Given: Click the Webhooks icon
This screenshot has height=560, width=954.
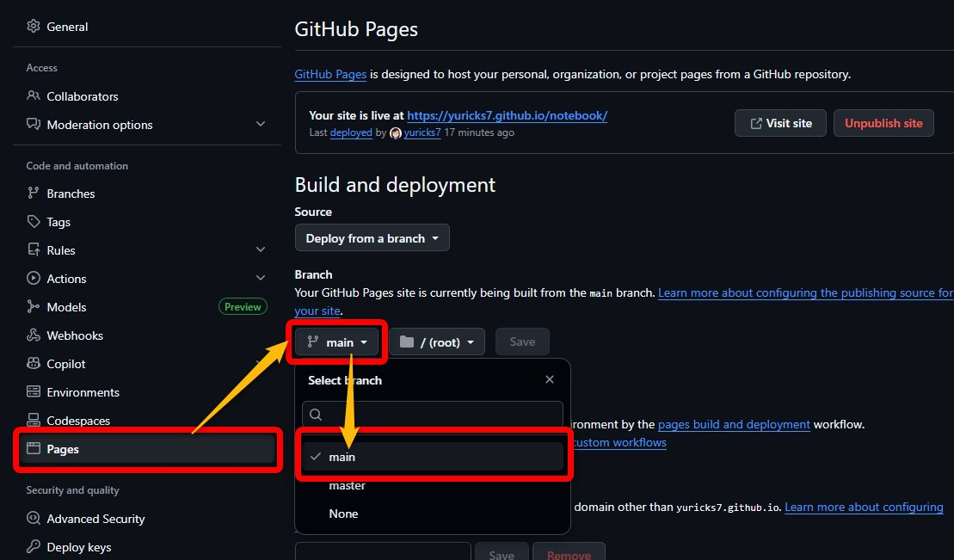Looking at the screenshot, I should 34,335.
